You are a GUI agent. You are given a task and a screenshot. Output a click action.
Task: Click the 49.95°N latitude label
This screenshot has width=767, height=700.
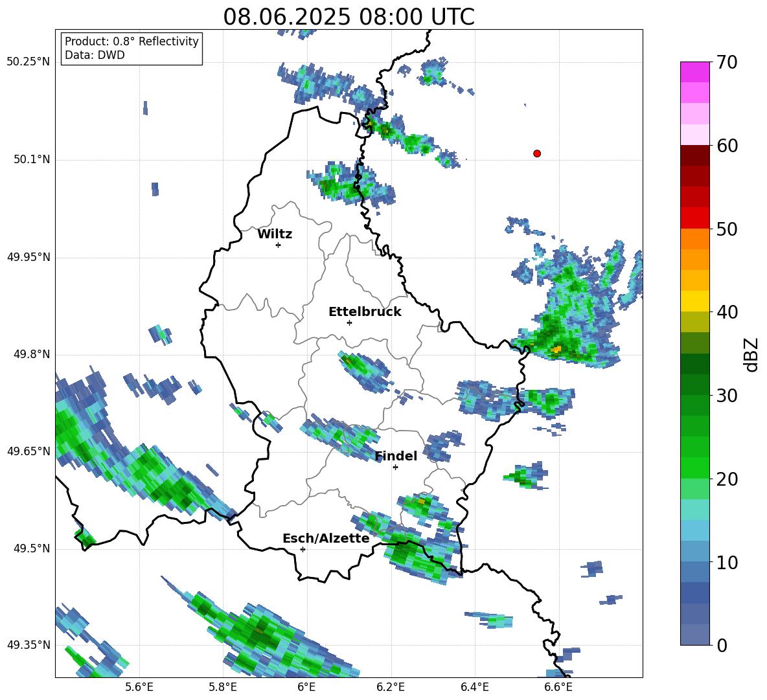(29, 257)
